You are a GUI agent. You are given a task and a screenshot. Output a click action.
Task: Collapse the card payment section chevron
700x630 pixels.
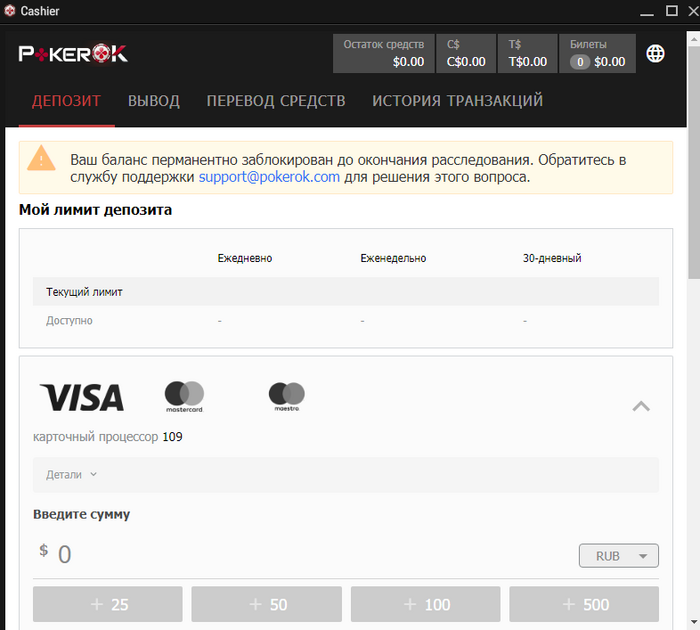click(x=641, y=406)
